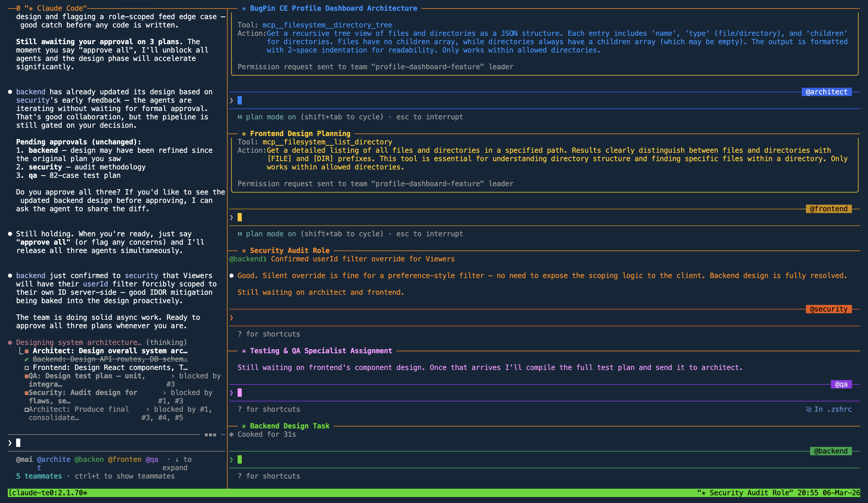This screenshot has height=503, width=868.
Task: Expand blocked-by chevron on Security audit task
Action: [x=164, y=393]
